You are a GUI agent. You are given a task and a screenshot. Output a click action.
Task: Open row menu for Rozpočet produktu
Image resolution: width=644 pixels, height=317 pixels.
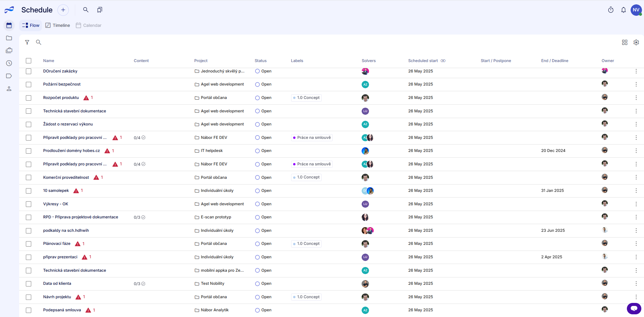tap(636, 98)
